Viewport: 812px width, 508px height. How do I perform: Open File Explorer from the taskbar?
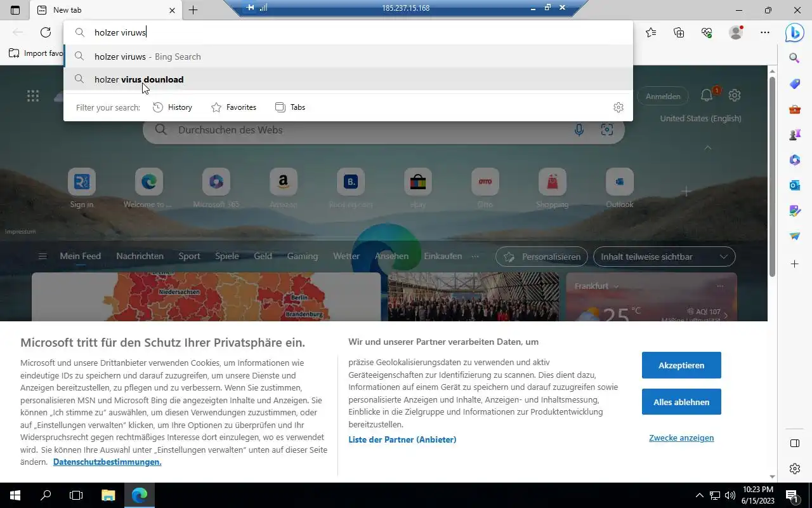coord(108,495)
